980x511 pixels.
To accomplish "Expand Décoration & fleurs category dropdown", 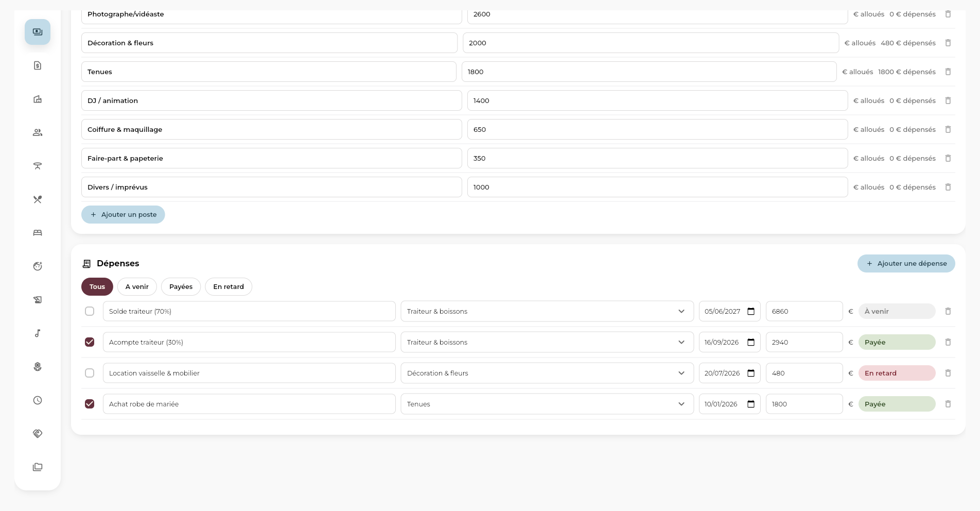I will 547,373.
